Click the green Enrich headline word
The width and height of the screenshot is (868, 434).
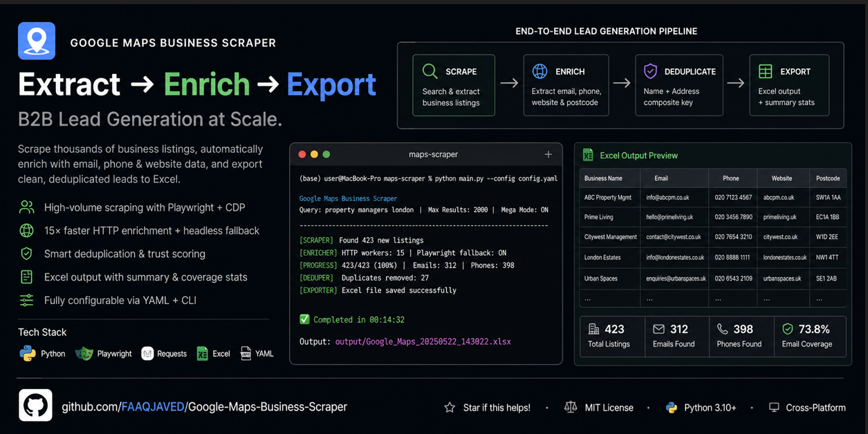[207, 84]
